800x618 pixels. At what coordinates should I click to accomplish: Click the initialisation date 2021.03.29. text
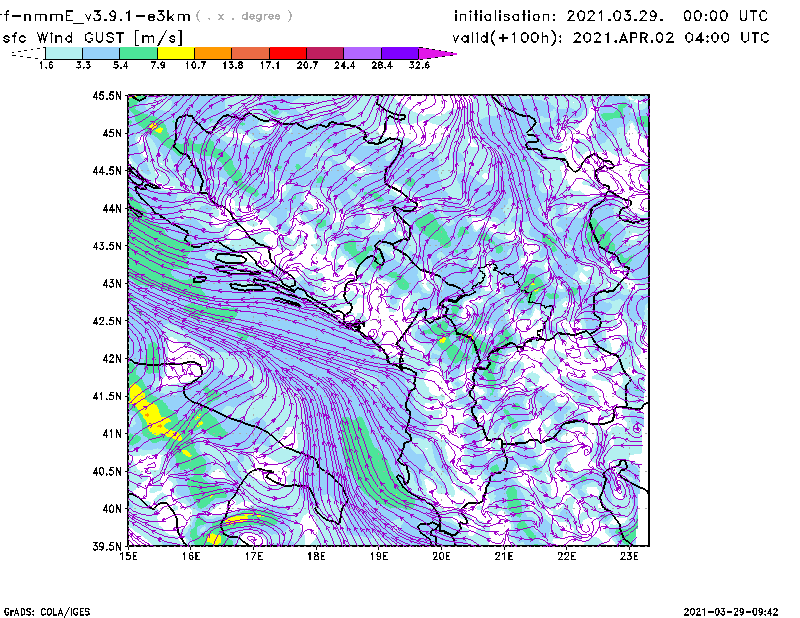click(615, 16)
